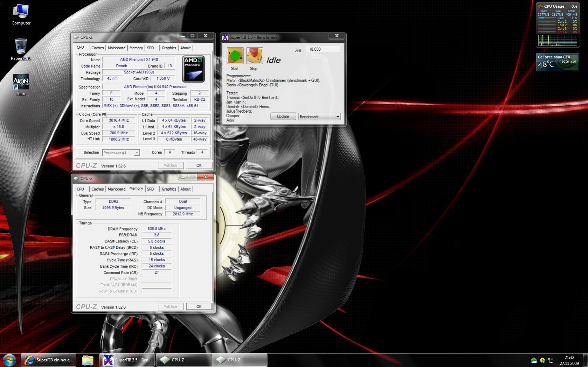
Task: Click the GeForce 9800 GTX temperature gadget
Action: tap(558, 62)
